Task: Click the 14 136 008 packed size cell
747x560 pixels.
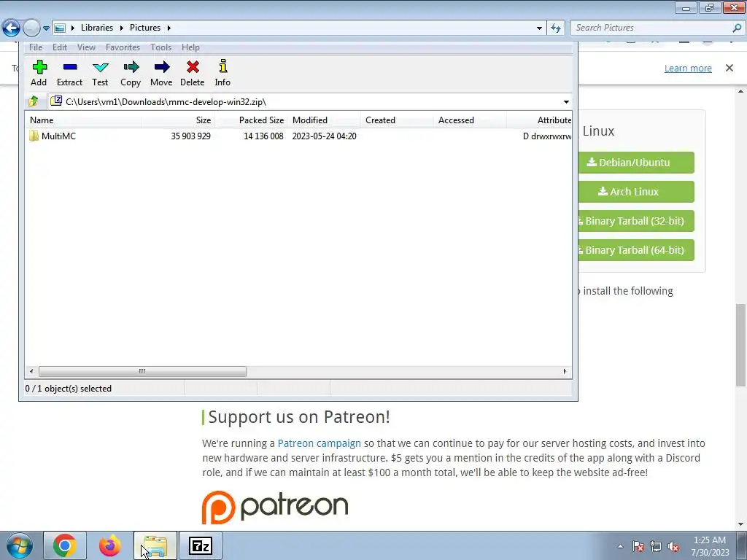Action: (263, 136)
